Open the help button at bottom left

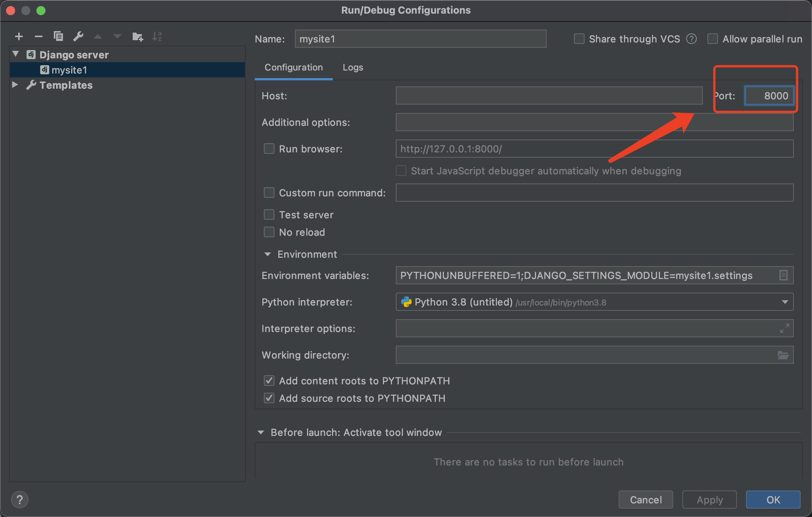click(x=20, y=500)
